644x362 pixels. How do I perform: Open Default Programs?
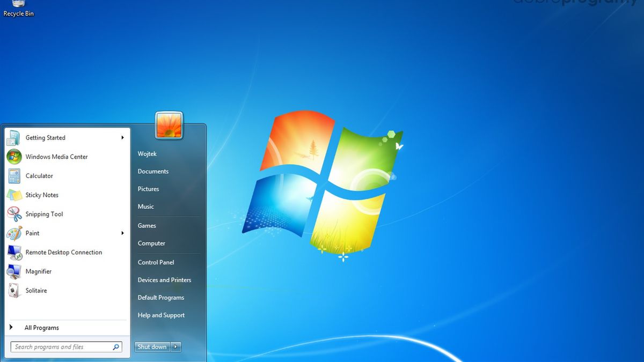pyautogui.click(x=160, y=298)
